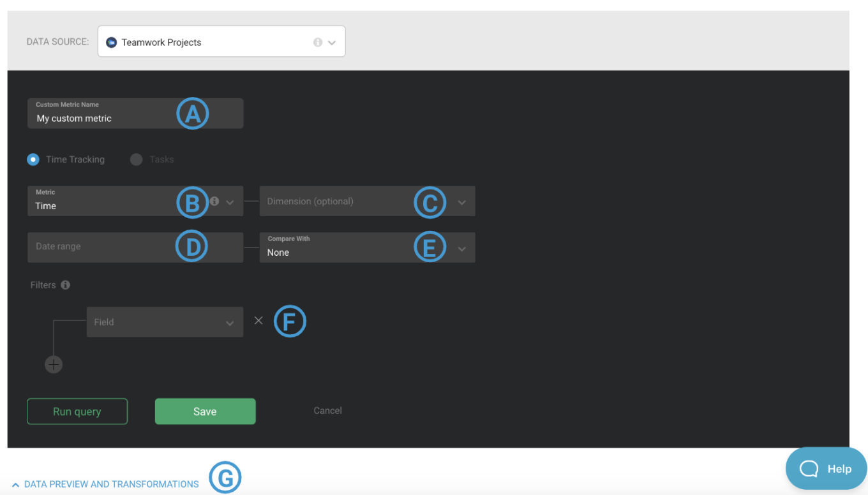Screen dimensions: 868x495
Task: Click the info icon beside Metric Time
Action: [214, 201]
